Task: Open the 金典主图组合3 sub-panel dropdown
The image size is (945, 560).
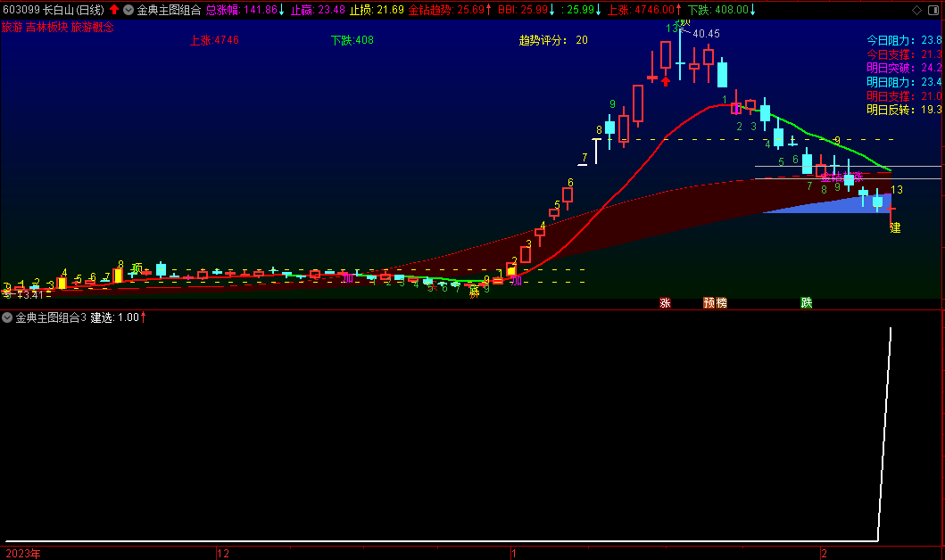Action: pos(7,317)
